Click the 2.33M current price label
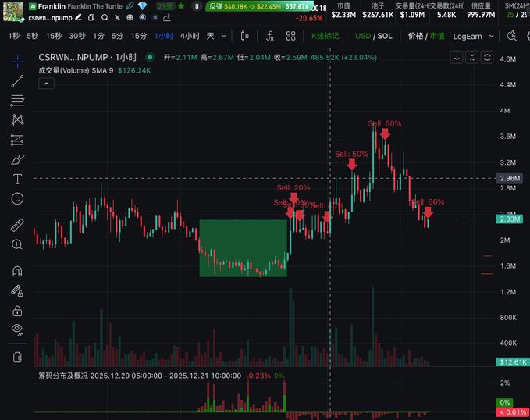The image size is (530, 420). point(510,219)
